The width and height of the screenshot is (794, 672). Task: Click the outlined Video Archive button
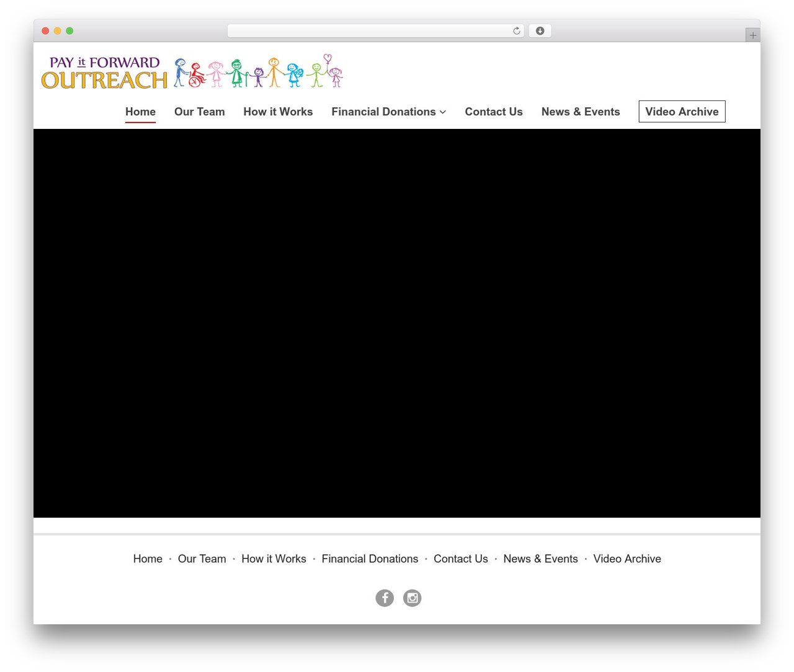682,112
